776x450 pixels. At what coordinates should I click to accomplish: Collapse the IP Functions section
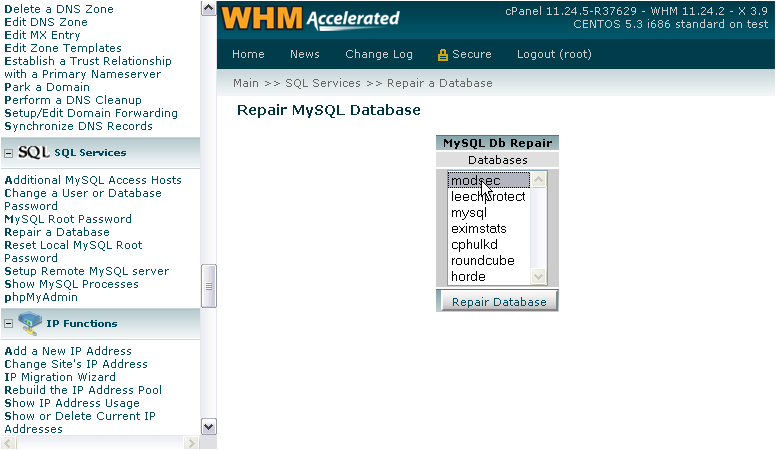tap(8, 324)
